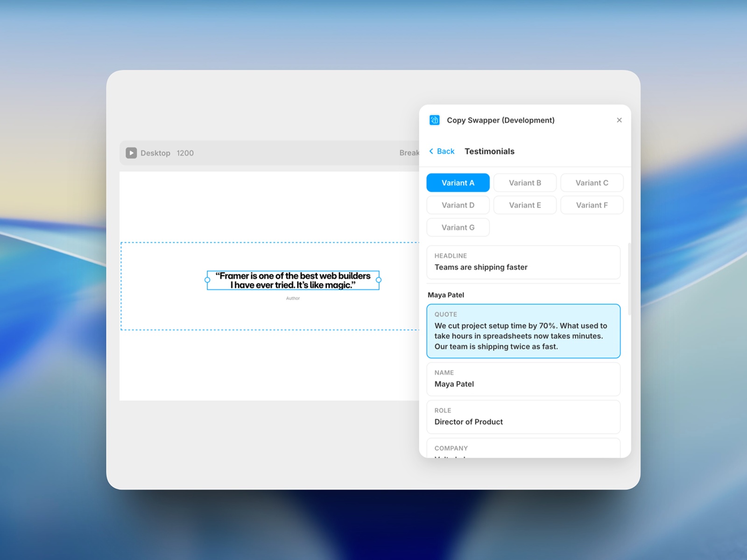The image size is (747, 560).
Task: Close the Copy Swapper plugin window
Action: 619,120
